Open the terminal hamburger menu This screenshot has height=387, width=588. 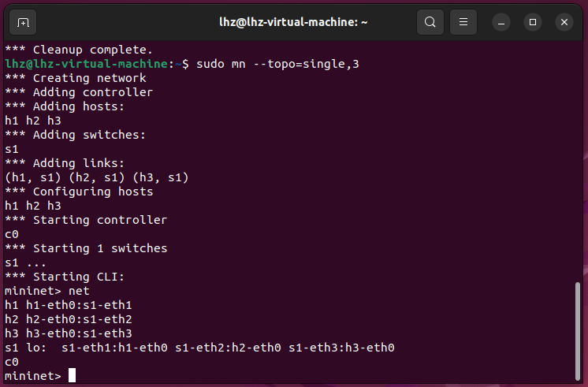click(463, 22)
